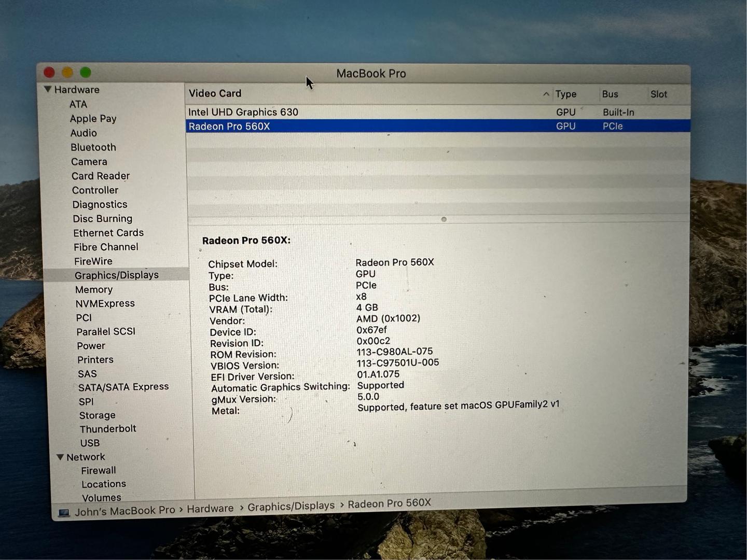Choose SAS in the sidebar
Viewport: 747px width, 560px height.
click(88, 374)
